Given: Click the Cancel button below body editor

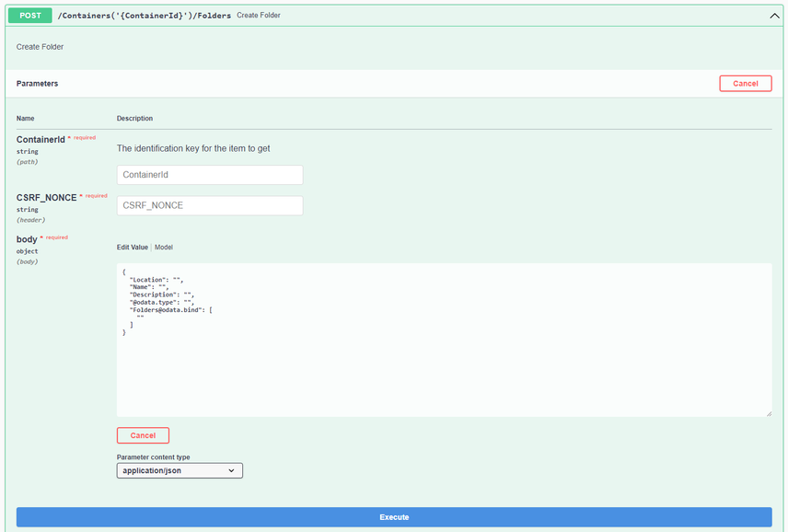Looking at the screenshot, I should pyautogui.click(x=143, y=435).
